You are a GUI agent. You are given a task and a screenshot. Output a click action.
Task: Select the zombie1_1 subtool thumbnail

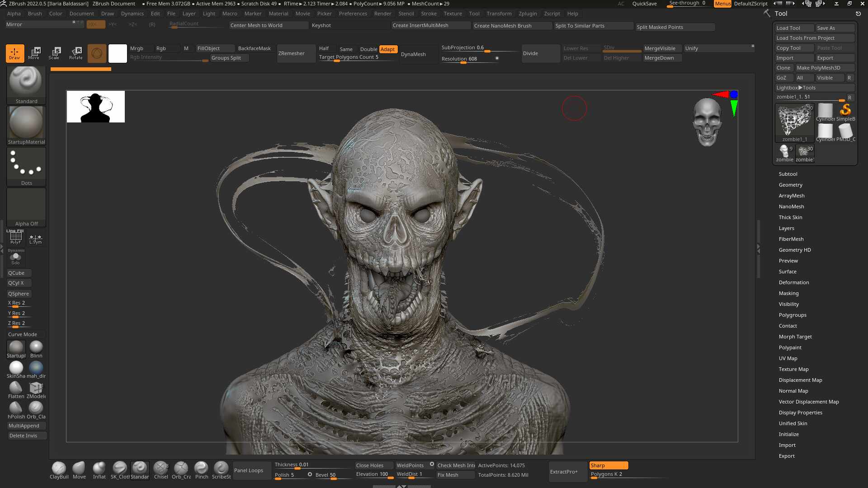794,122
